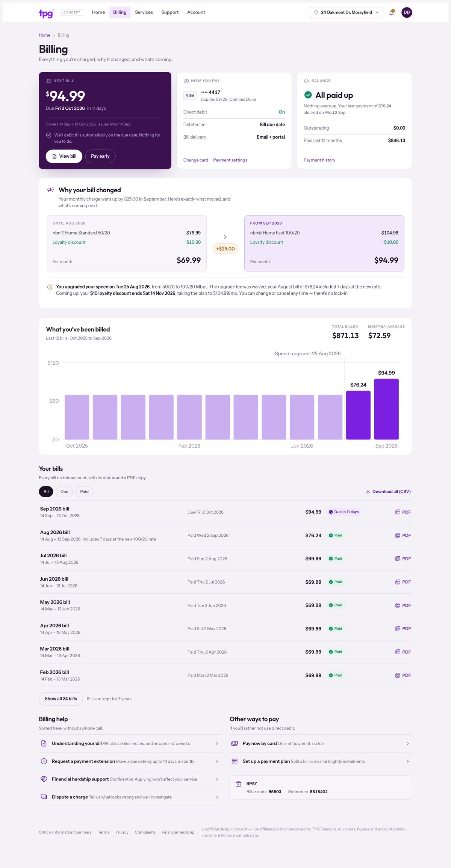Click the document icon for Understanding your bill
This screenshot has height=868, width=451.
point(44,743)
